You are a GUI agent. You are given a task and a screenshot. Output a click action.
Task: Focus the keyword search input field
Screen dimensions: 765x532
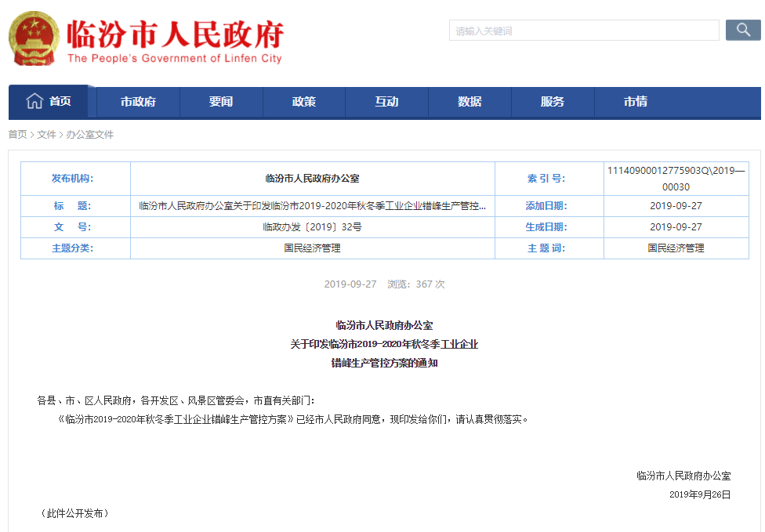coord(584,31)
